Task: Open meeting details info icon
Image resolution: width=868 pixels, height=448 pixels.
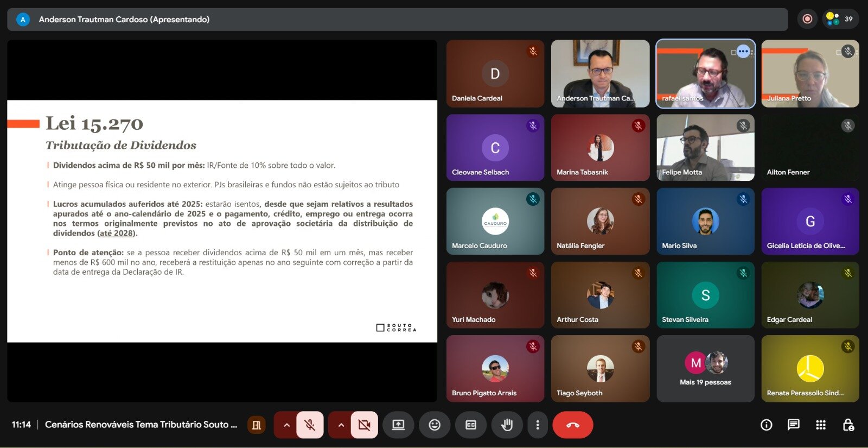Action: 766,425
